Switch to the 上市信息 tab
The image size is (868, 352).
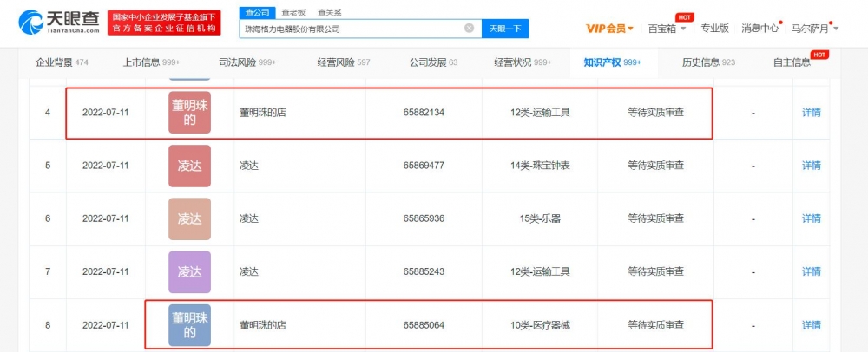tap(151, 62)
